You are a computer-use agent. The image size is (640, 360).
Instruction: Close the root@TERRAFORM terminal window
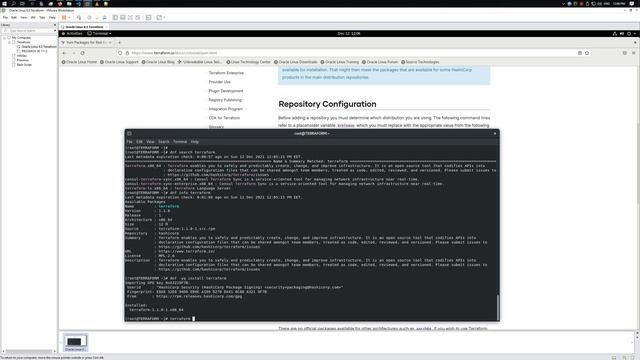(x=495, y=133)
